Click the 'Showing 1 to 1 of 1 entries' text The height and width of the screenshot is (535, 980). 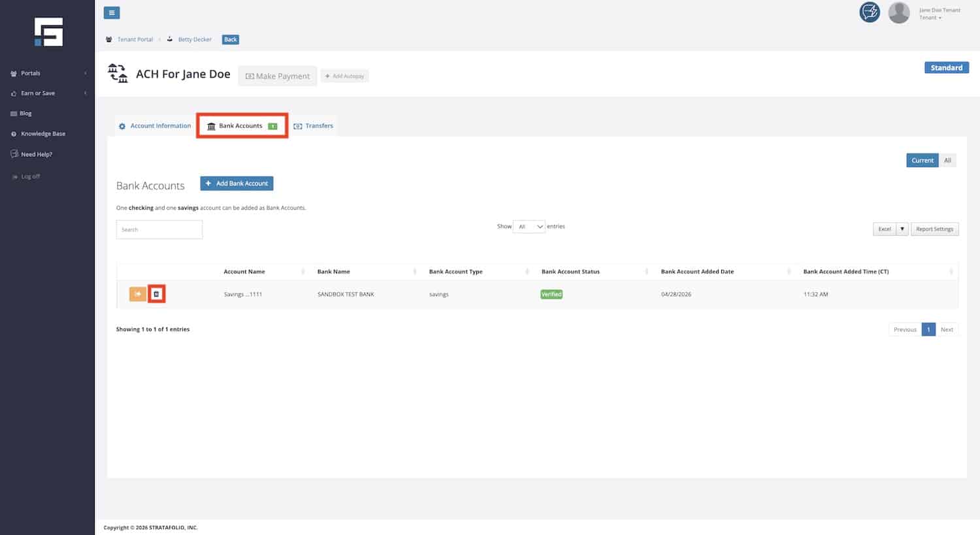[x=153, y=329]
